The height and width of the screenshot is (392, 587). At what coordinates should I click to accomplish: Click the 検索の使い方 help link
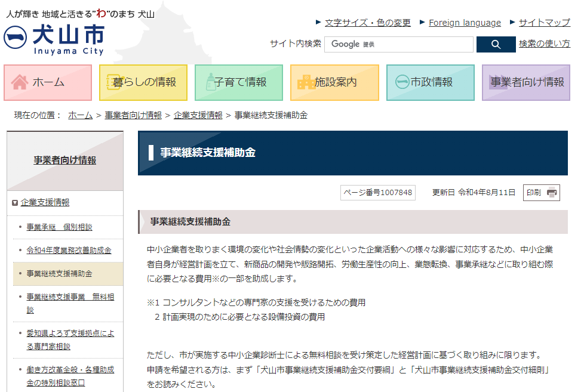[544, 44]
